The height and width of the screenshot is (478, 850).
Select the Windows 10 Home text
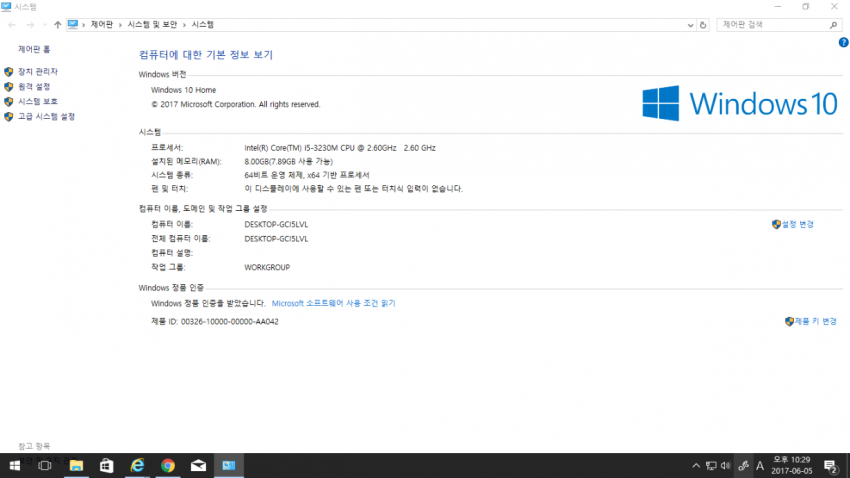[183, 90]
